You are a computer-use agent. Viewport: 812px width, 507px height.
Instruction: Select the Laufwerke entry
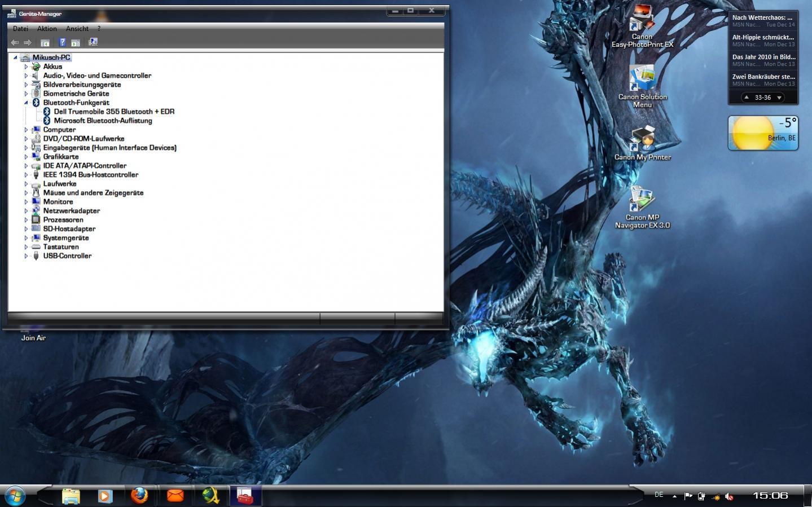(x=59, y=184)
